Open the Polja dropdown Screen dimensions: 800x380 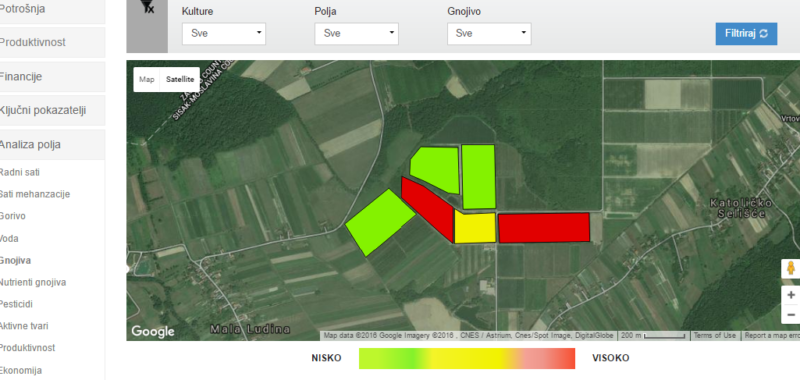point(357,33)
